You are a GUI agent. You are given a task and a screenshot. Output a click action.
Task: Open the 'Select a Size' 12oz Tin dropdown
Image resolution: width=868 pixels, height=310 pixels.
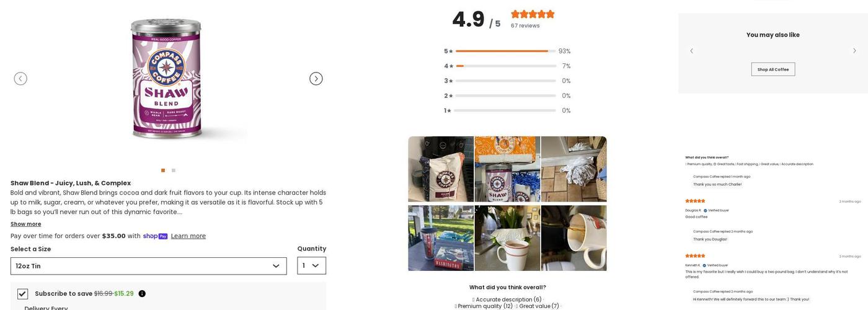pos(148,266)
